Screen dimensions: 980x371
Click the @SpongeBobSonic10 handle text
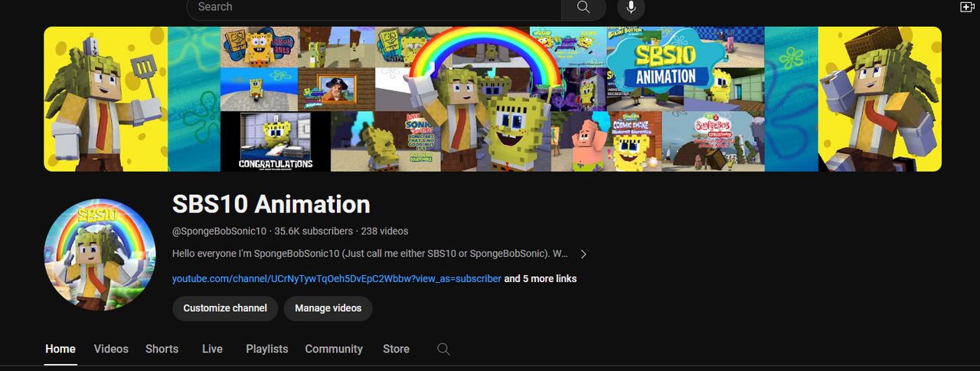(x=220, y=231)
